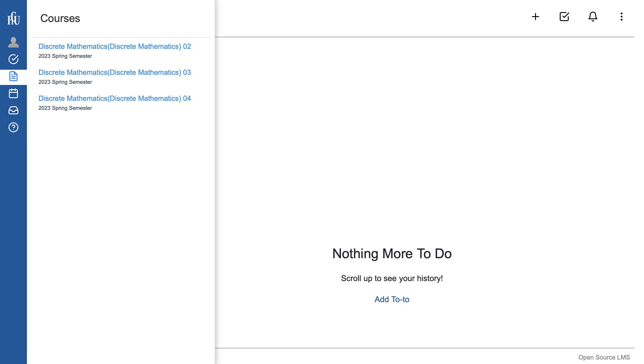644x364 pixels.
Task: Click the plus icon to add item
Action: coord(535,17)
